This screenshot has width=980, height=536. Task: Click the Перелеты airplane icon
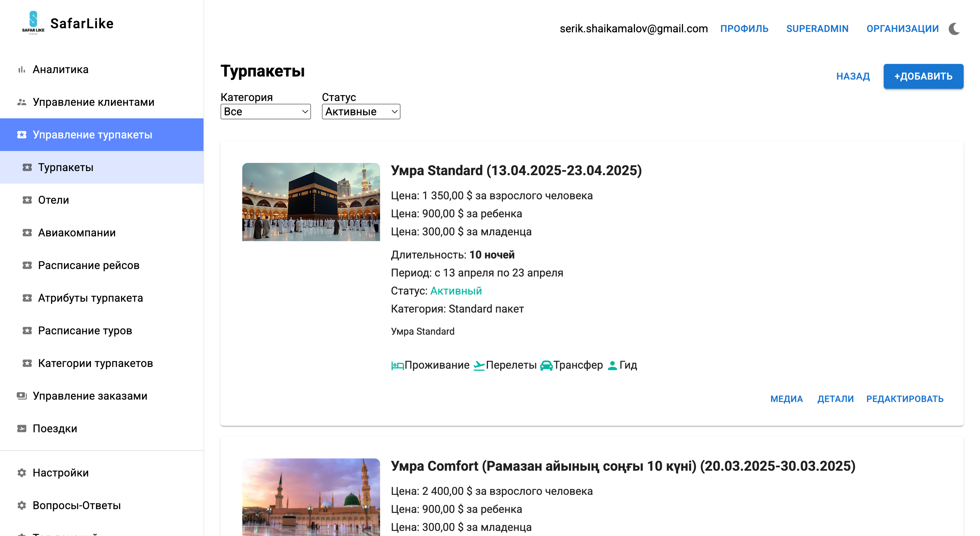click(479, 366)
